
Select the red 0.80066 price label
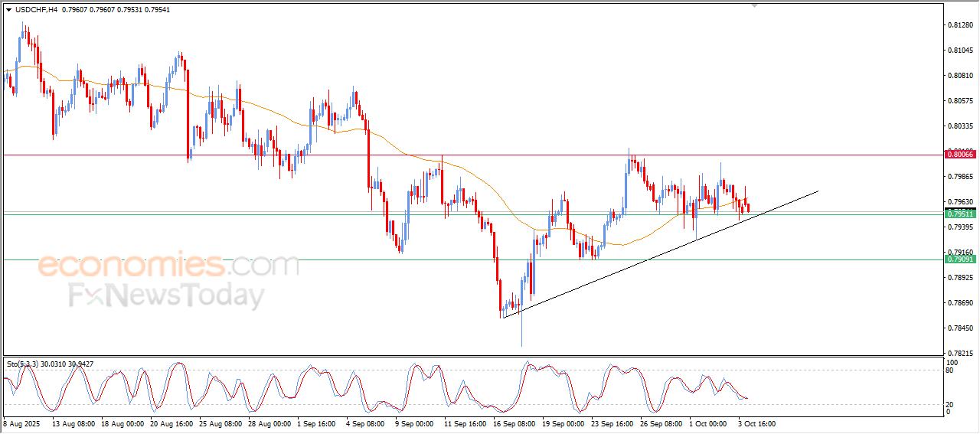[x=960, y=155]
